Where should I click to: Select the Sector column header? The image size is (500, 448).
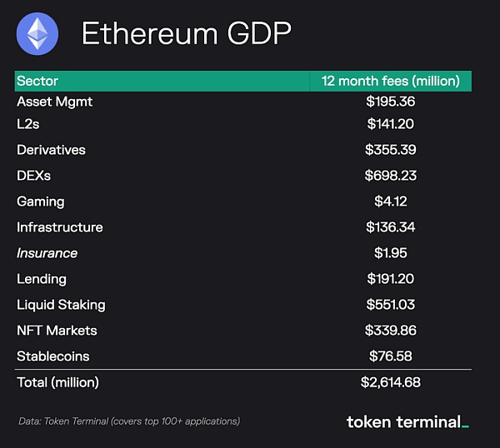point(37,81)
